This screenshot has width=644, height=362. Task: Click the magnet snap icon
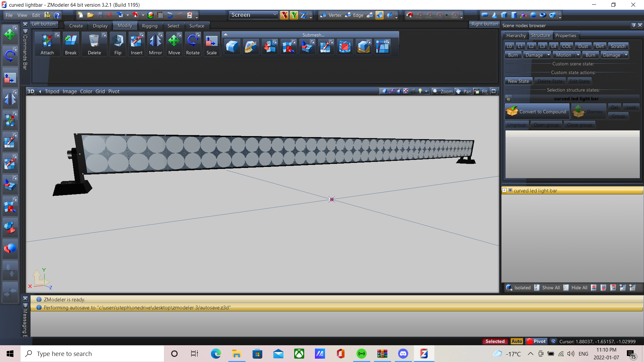click(410, 15)
